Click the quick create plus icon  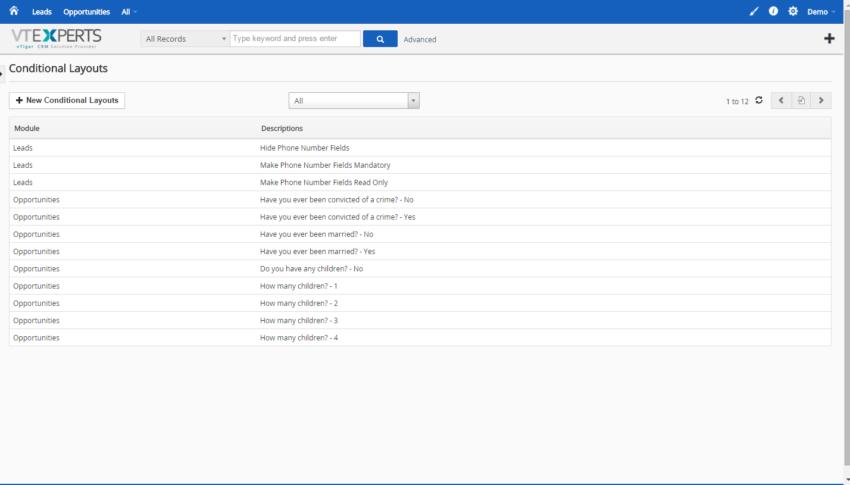pos(829,38)
